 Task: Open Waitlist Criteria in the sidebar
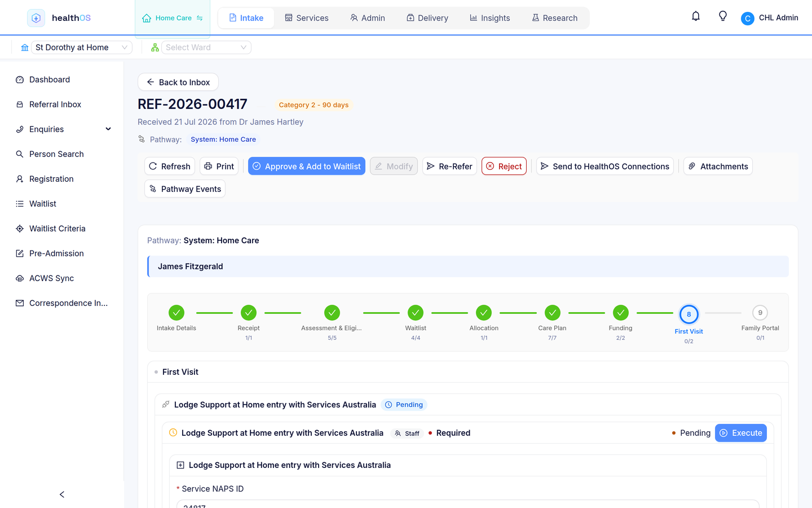click(x=62, y=229)
